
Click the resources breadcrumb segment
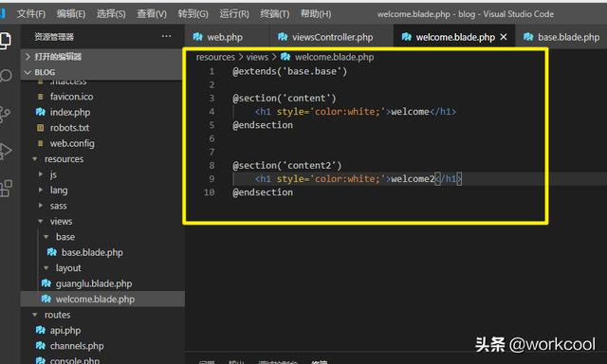215,57
